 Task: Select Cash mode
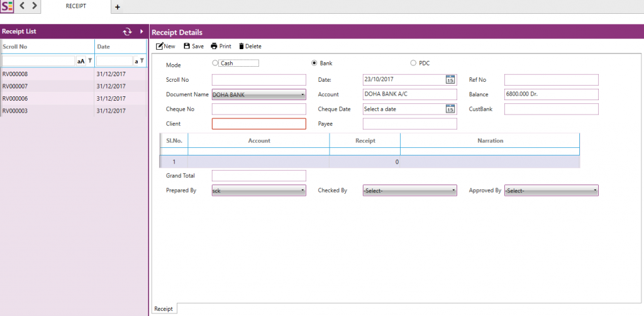pos(215,64)
